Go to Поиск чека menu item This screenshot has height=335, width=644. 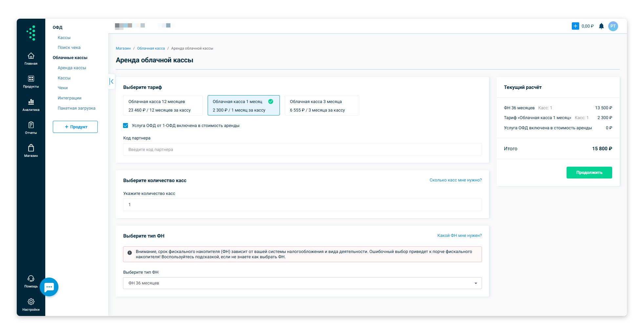point(69,48)
